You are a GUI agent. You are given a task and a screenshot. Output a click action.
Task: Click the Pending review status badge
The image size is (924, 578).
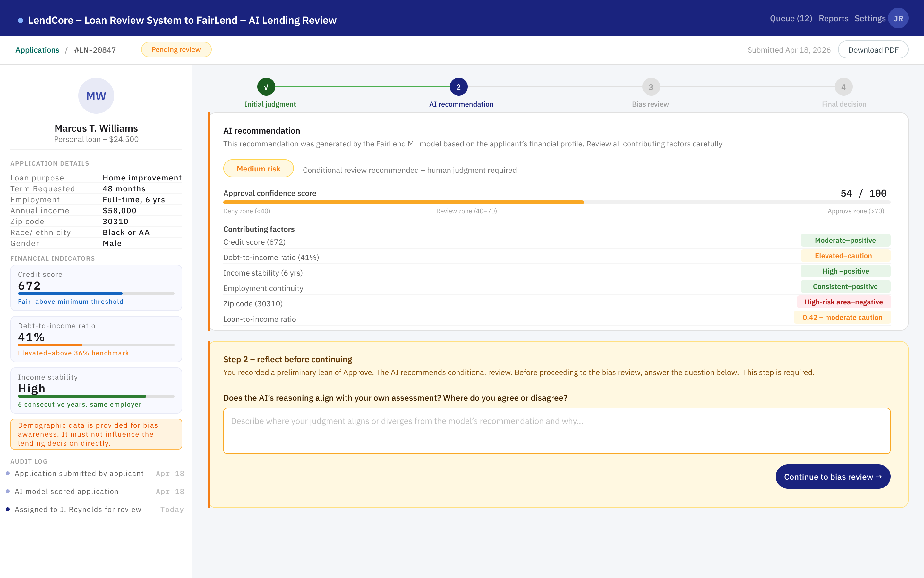point(176,50)
